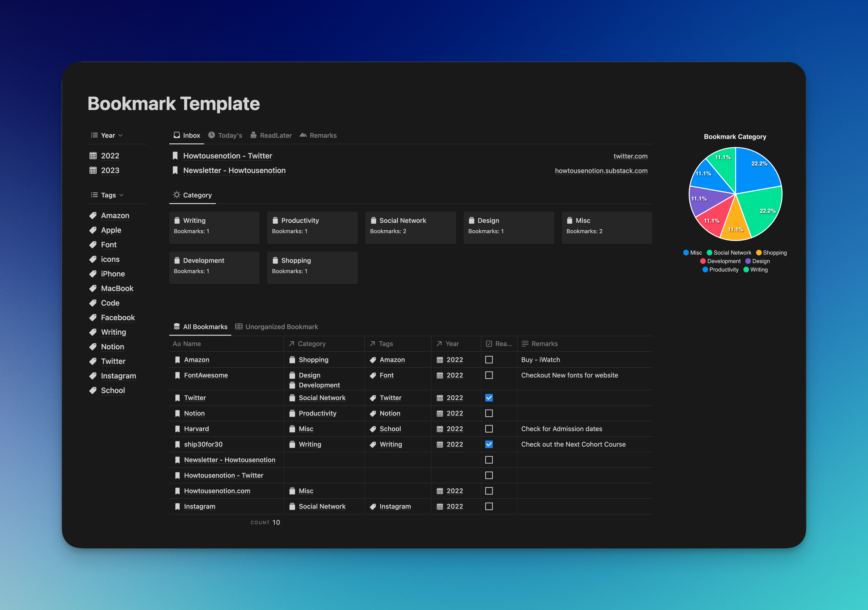This screenshot has height=610, width=868.
Task: Open the Social Network category card
Action: 410,228
